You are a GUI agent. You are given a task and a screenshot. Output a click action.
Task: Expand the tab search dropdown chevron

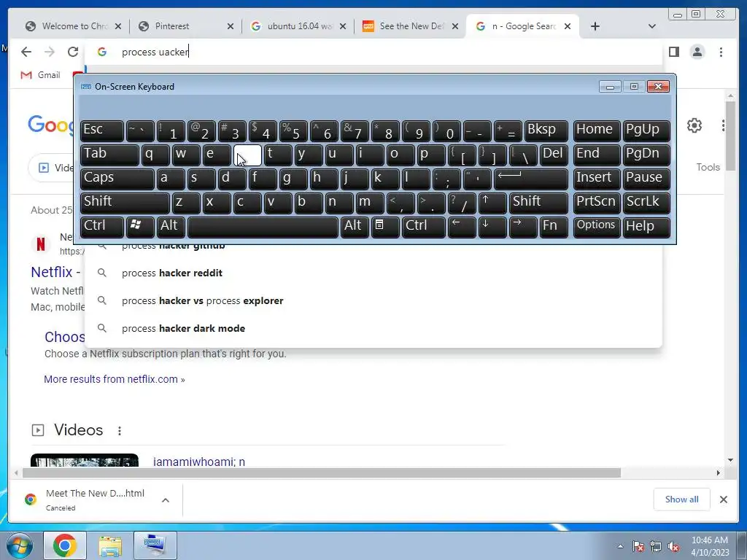tap(652, 26)
